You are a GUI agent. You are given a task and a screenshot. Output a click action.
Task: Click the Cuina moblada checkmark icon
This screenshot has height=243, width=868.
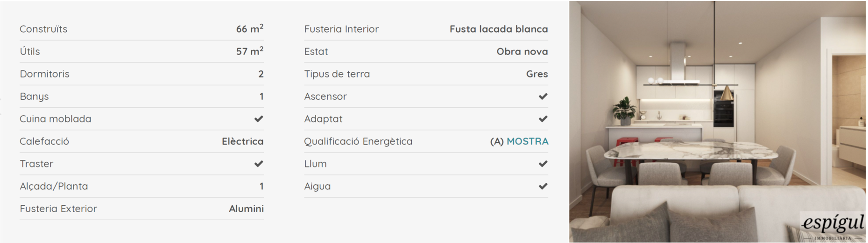[x=259, y=119]
